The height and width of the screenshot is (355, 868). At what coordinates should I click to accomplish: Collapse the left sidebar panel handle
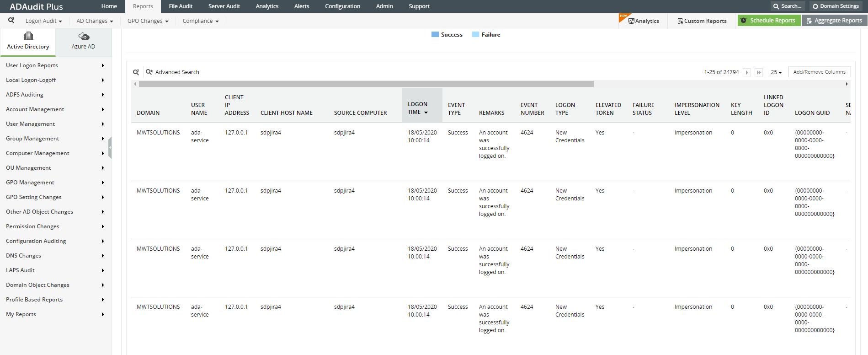point(110,148)
